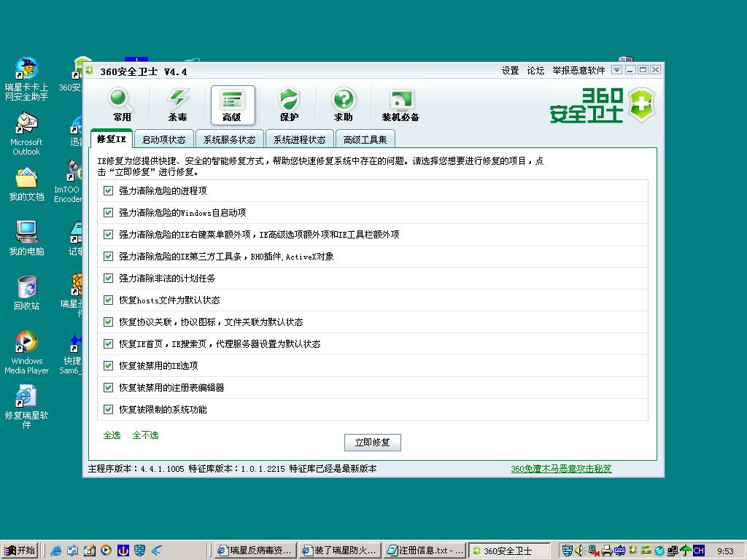Open the 360免遭木马恶意攻击秘笈 link
Screen dimensions: 747x560
[561, 469]
